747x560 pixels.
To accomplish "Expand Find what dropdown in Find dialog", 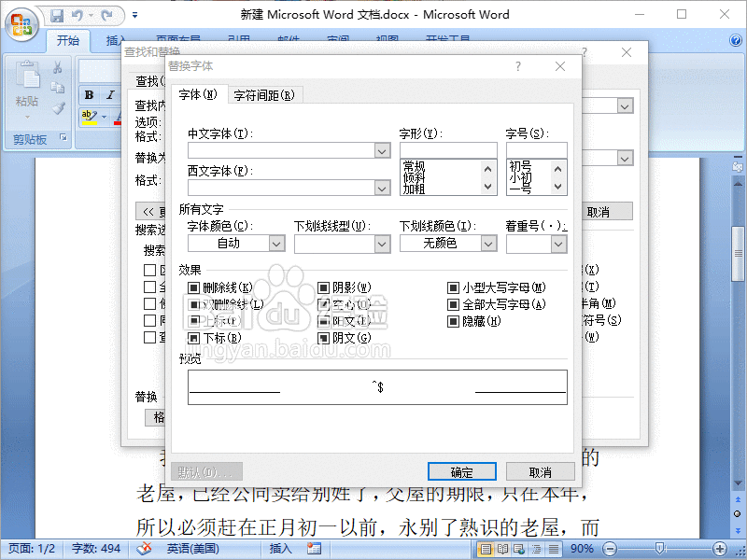I will pos(625,105).
